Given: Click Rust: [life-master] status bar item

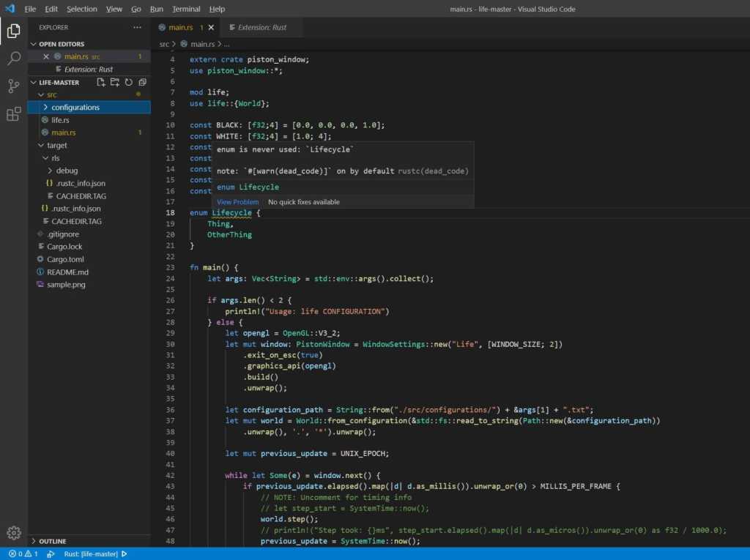Looking at the screenshot, I should (91, 554).
